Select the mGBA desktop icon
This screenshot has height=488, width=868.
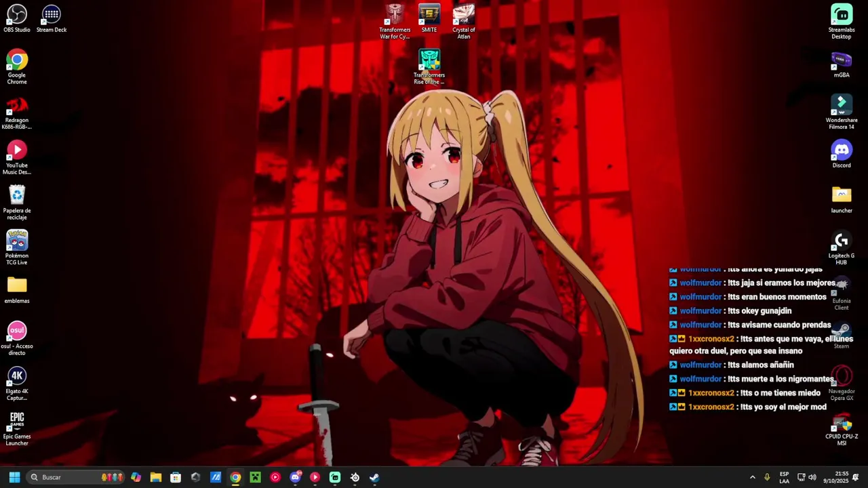(x=842, y=64)
